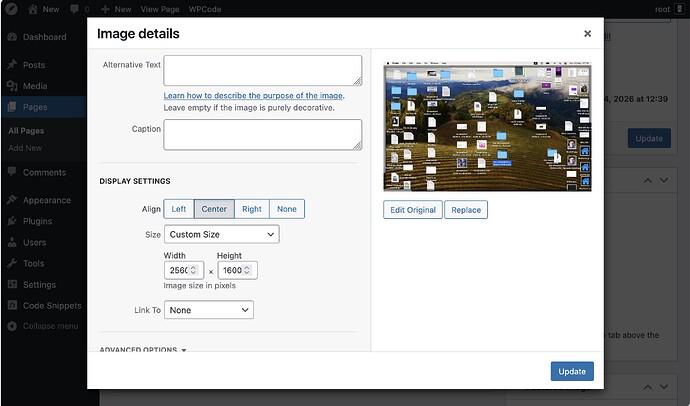The image size is (690, 406).
Task: Click the Code Snippets icon
Action: 12,305
